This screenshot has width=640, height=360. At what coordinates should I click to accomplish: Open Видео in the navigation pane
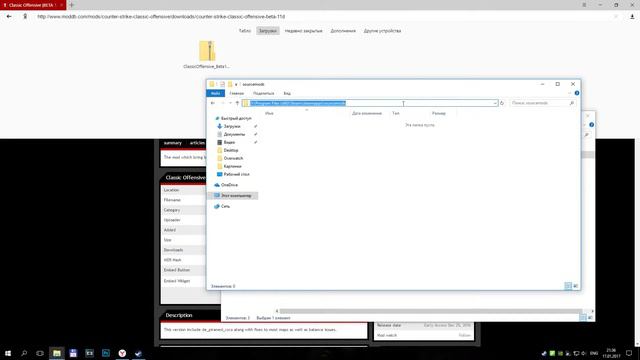pos(229,142)
